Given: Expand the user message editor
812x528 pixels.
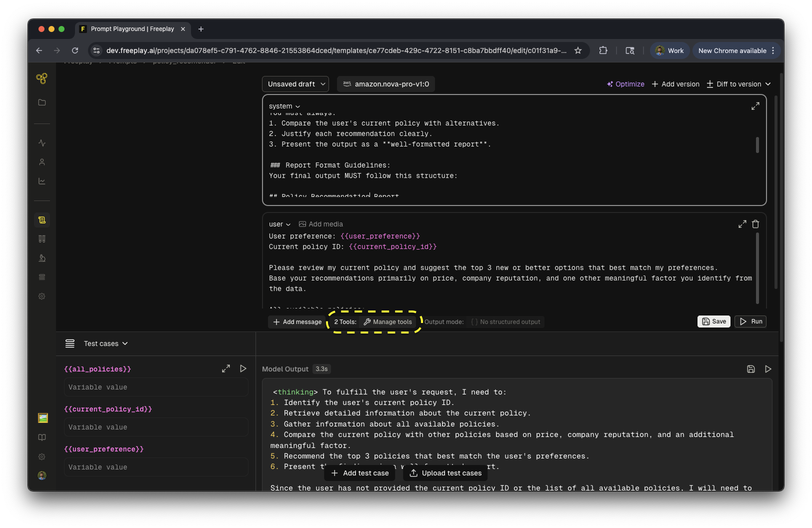Looking at the screenshot, I should click(742, 224).
